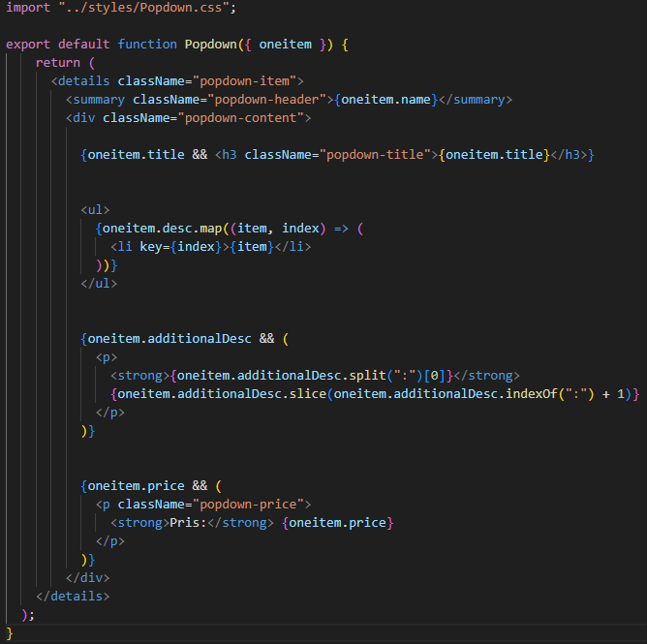
Task: Click the closing "summary" tag
Action: 476,100
